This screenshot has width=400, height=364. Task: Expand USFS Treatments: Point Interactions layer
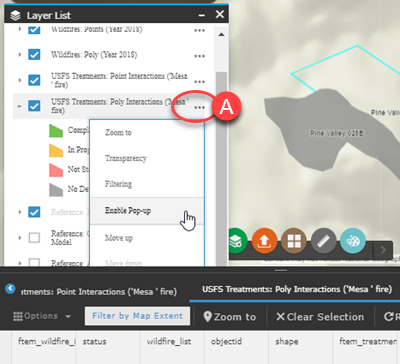click(x=19, y=80)
